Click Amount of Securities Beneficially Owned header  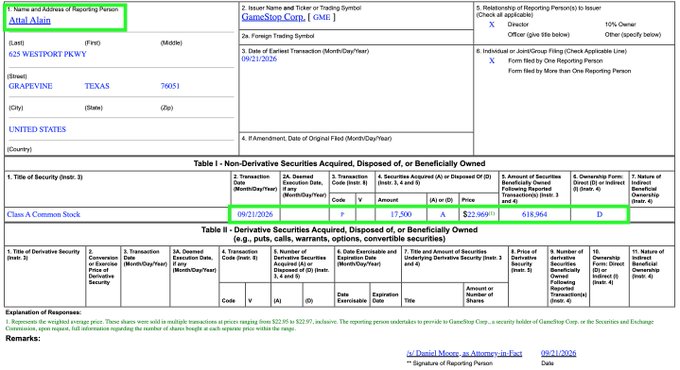click(532, 189)
